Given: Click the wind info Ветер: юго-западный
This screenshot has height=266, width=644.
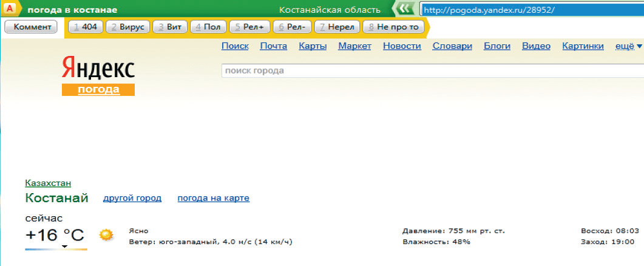Looking at the screenshot, I should click(x=210, y=242).
